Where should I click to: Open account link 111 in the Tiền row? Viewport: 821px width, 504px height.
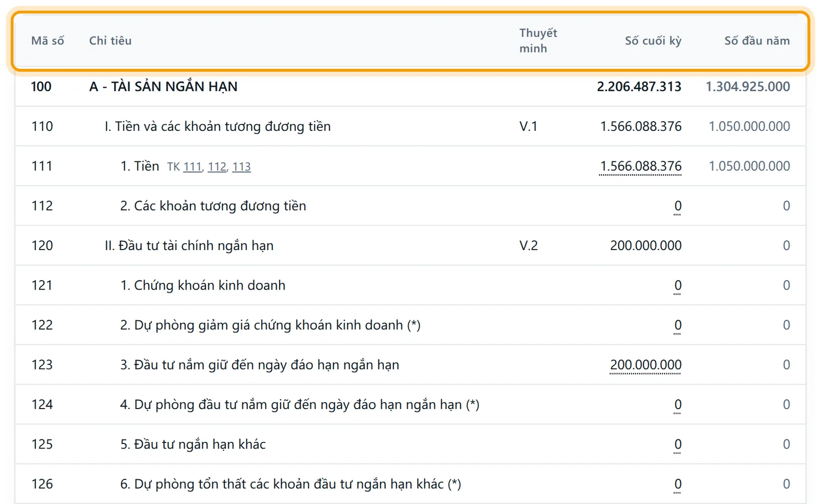tap(192, 167)
